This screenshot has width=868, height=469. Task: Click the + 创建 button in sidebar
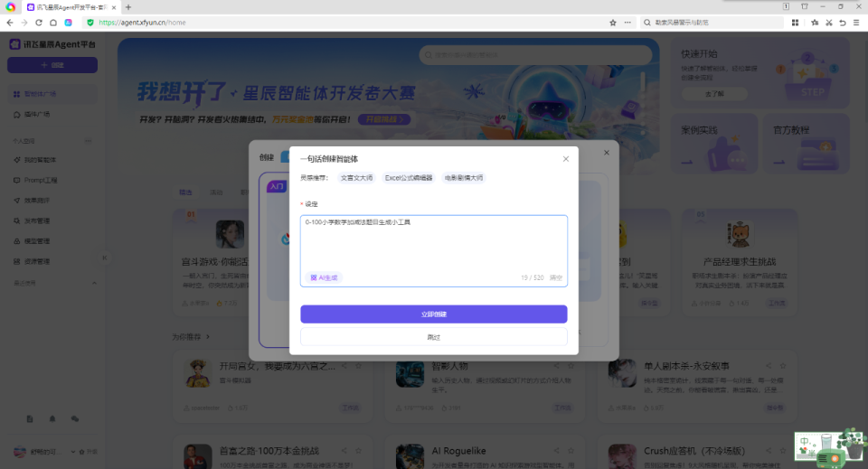coord(52,65)
